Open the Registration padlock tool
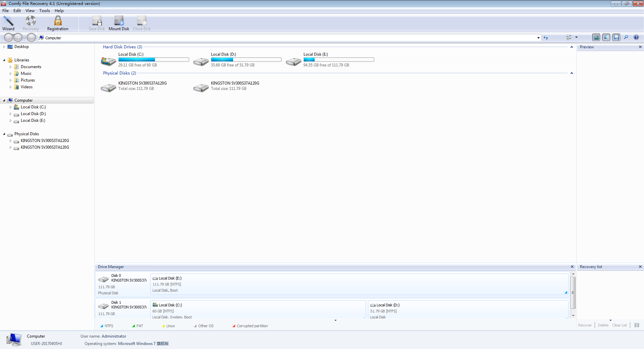Image resolution: width=644 pixels, height=349 pixels. click(58, 23)
